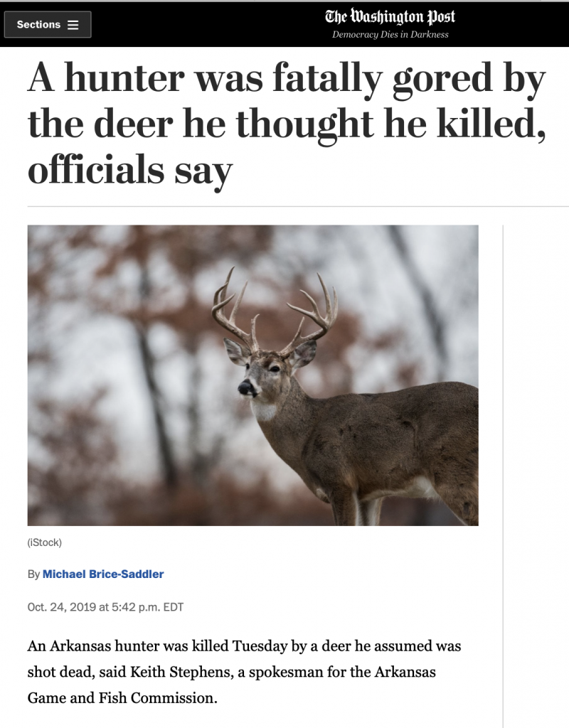Screen dimensions: 569x728
Task: Click the deer photograph
Action: click(x=252, y=375)
